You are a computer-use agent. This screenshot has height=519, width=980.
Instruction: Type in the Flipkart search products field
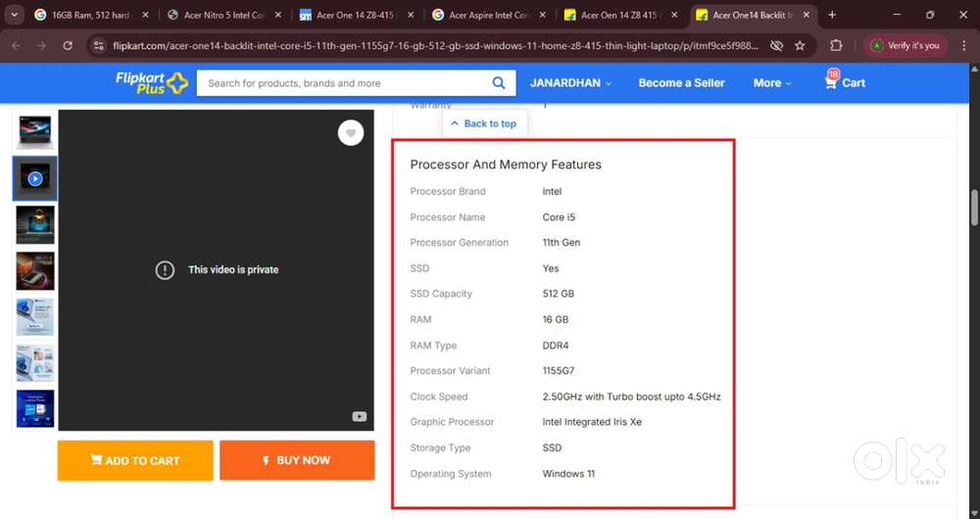(343, 83)
